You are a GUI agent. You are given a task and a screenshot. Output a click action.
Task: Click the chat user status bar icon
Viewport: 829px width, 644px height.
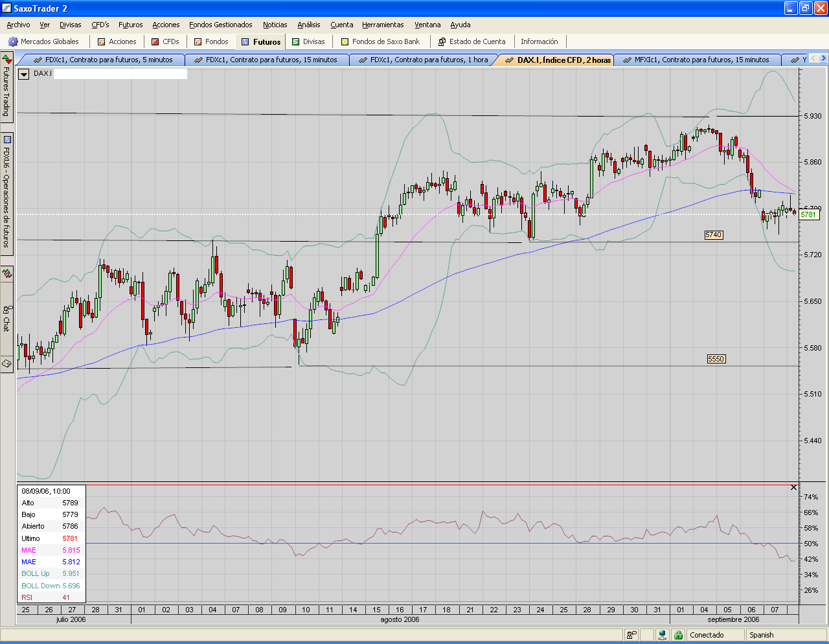[631, 635]
